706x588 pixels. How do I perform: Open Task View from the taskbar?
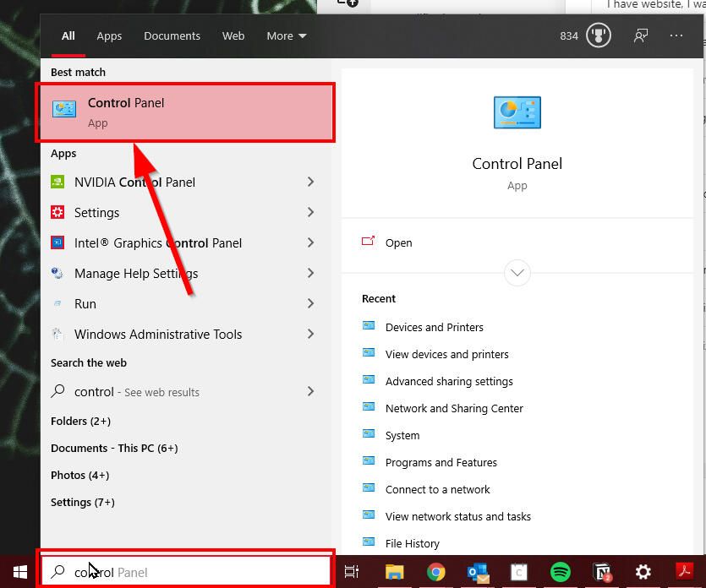tap(352, 572)
